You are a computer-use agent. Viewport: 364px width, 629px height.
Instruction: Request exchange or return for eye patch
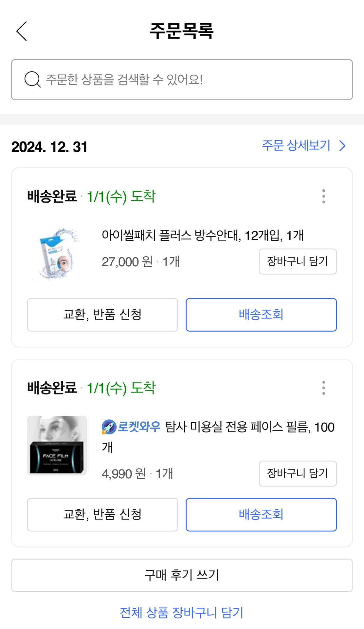(102, 314)
